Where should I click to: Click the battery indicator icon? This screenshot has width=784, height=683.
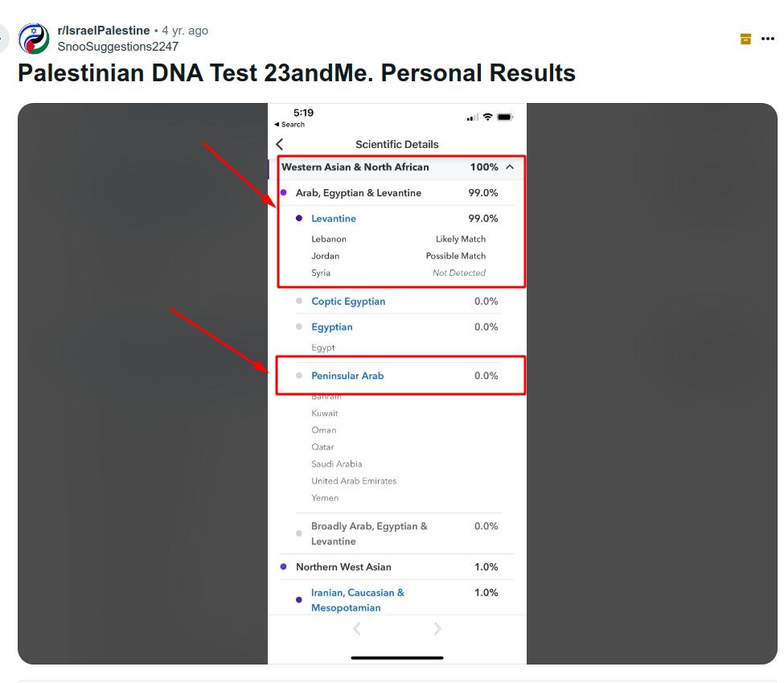[x=504, y=117]
